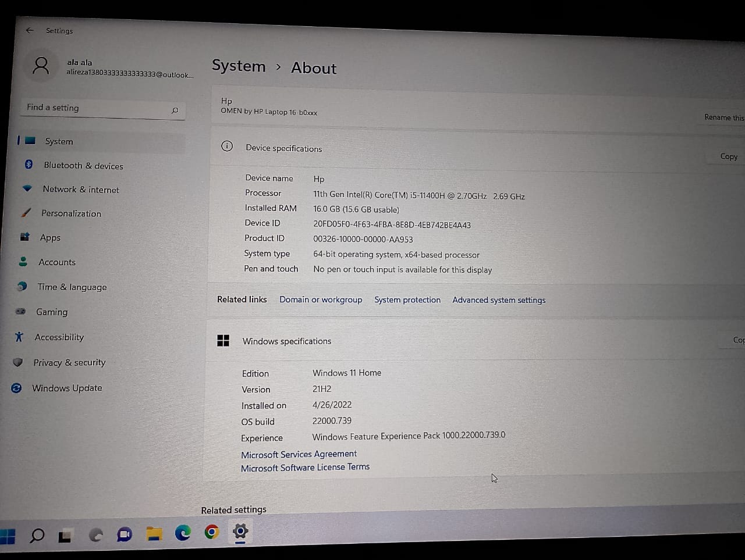
Task: Click the 64-bit operating system text
Action: pyautogui.click(x=396, y=255)
